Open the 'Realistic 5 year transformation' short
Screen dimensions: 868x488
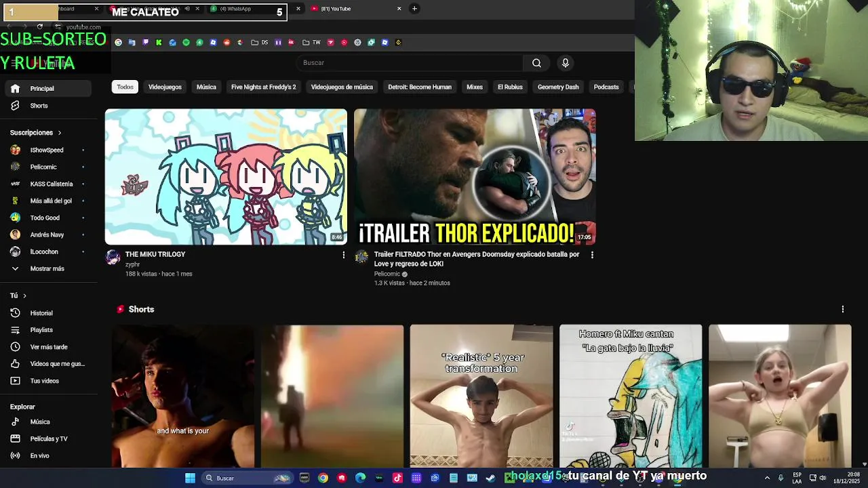pyautogui.click(x=481, y=396)
